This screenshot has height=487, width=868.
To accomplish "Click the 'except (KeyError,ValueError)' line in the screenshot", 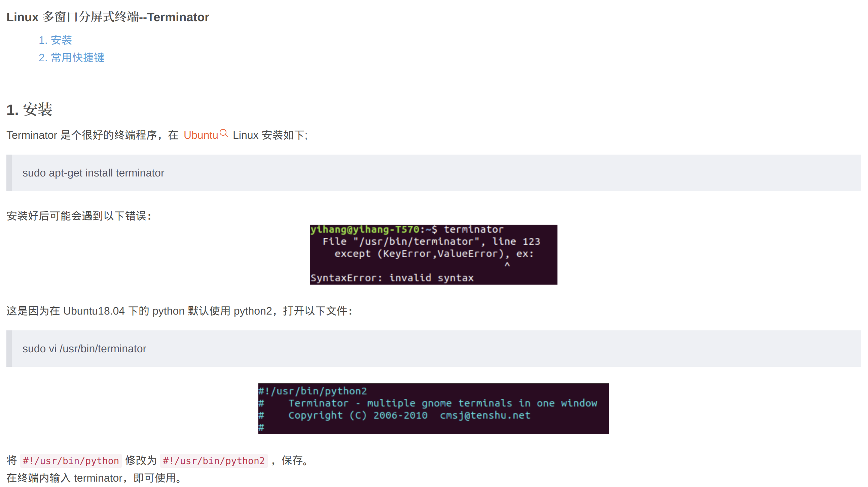I will pos(434,254).
